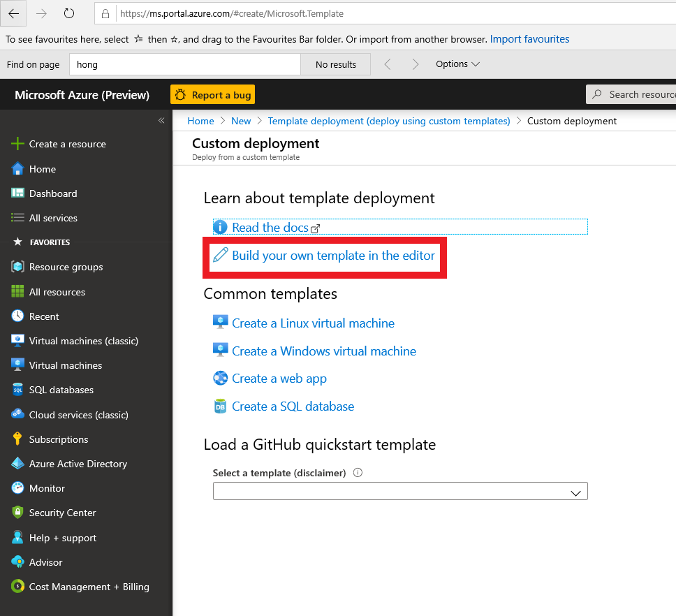
Task: Click the info icon beside Select a template
Action: point(358,473)
